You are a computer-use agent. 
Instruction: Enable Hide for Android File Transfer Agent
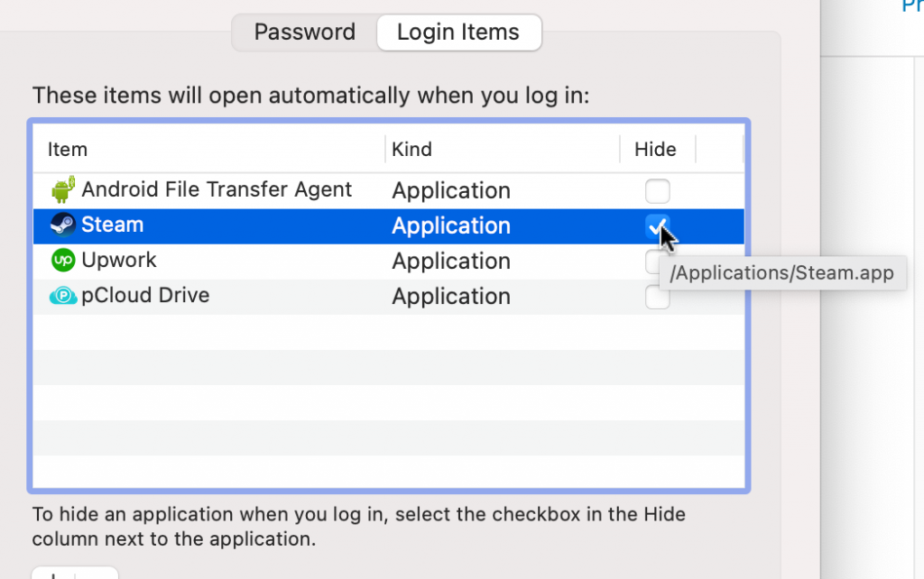(657, 191)
